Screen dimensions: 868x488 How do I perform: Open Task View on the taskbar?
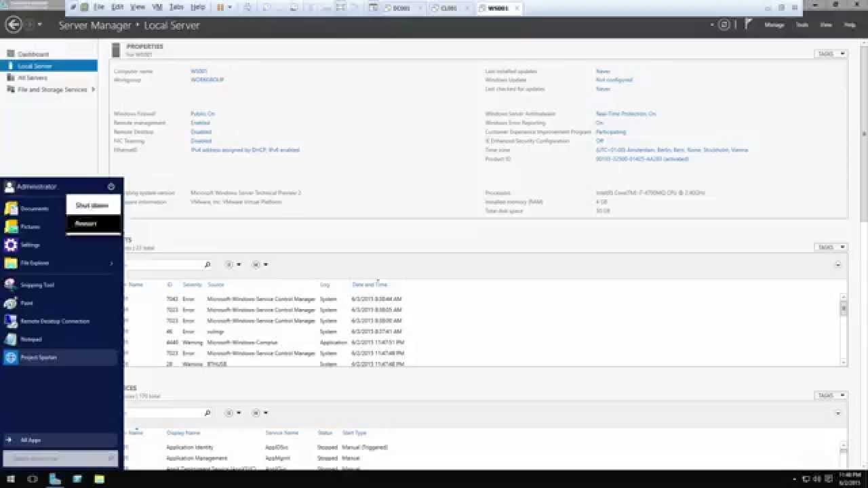tap(32, 479)
